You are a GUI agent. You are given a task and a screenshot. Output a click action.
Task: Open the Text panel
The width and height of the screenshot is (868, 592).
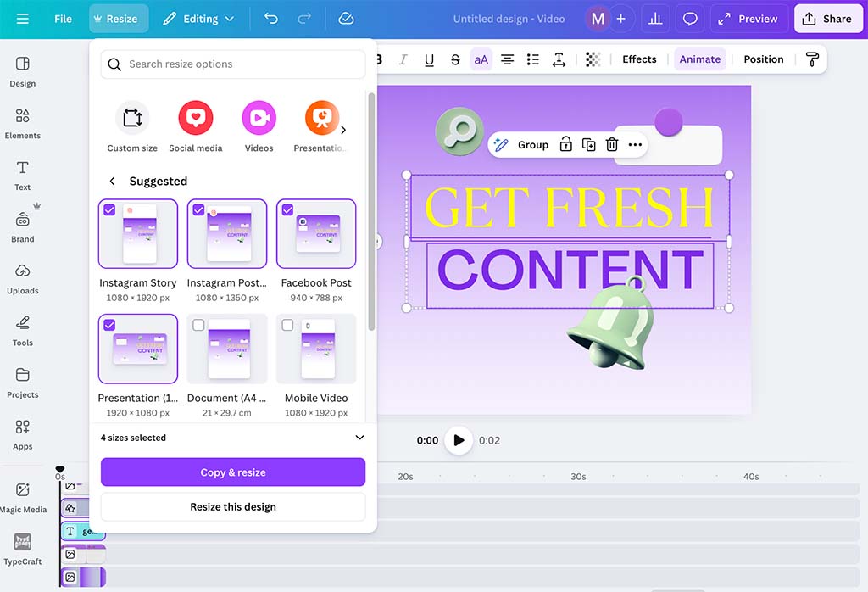pos(22,176)
